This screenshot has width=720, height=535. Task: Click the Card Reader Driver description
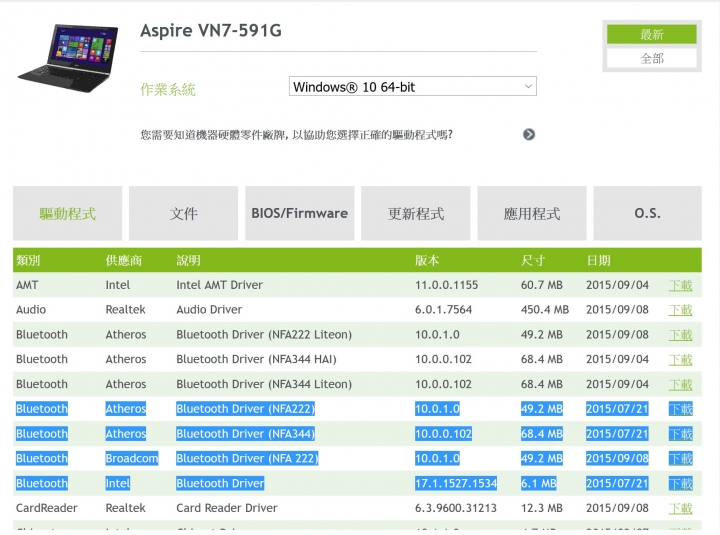227,508
